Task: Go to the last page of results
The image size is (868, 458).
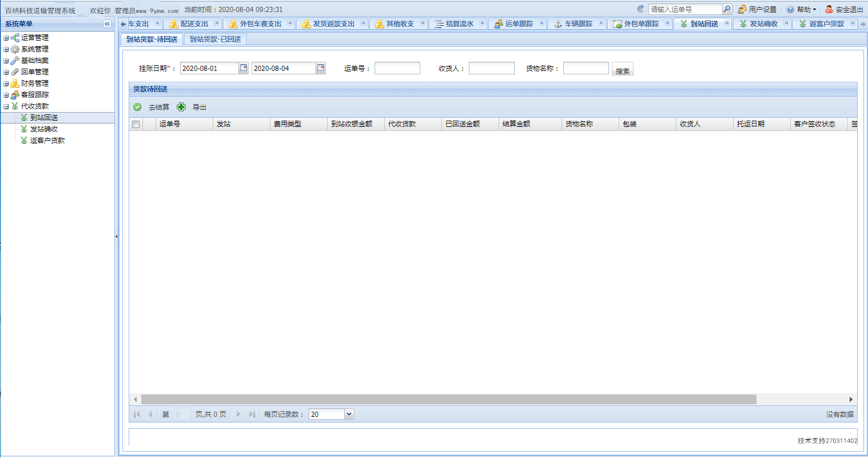Action: coord(252,414)
